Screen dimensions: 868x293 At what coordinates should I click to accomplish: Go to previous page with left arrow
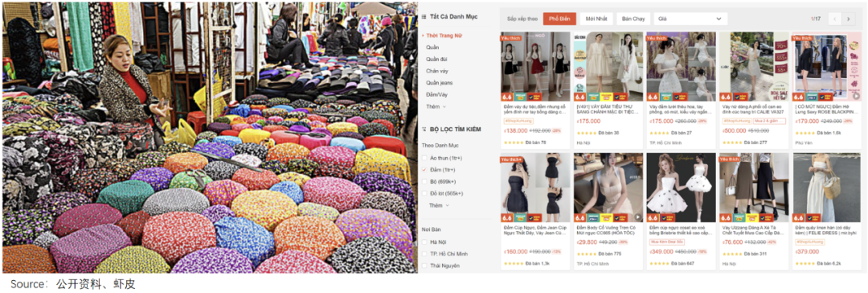[835, 19]
